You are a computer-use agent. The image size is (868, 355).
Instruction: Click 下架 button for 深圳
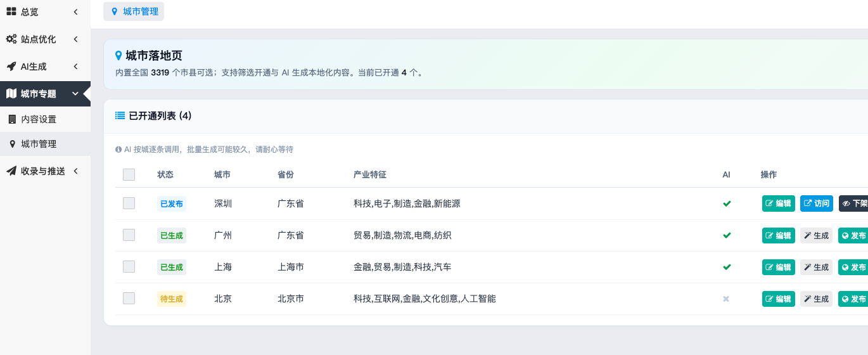pos(853,203)
